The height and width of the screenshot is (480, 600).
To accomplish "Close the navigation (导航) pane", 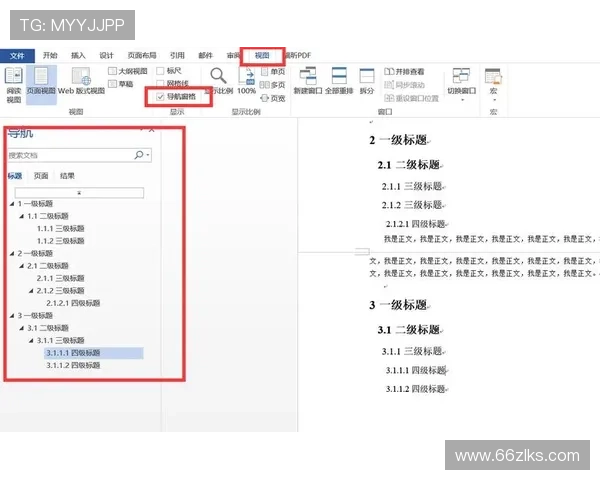I will click(152, 130).
